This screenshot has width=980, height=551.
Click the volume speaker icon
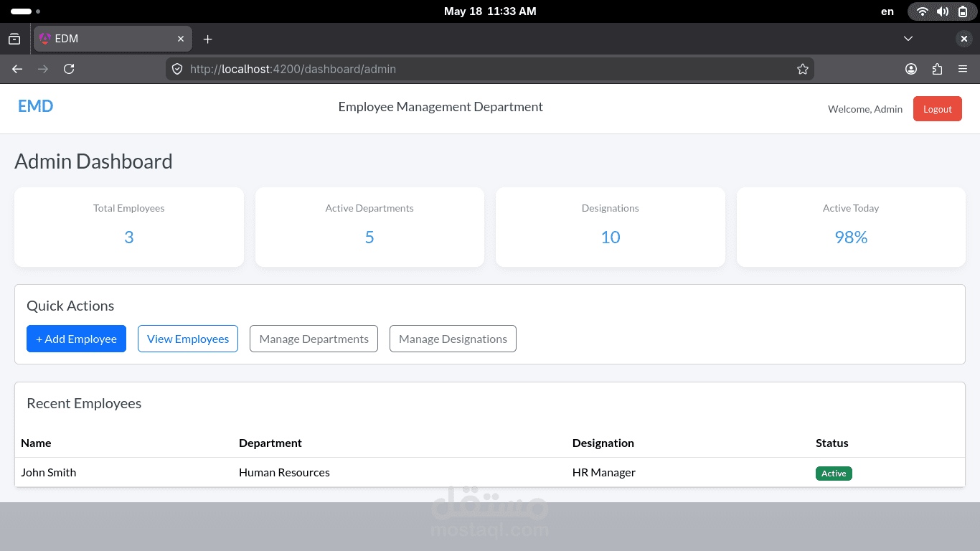point(943,11)
